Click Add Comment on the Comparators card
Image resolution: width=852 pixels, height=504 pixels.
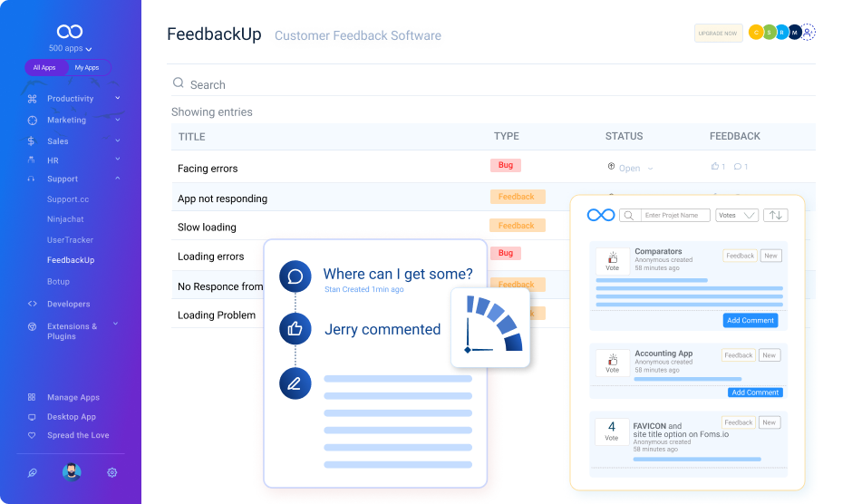(750, 320)
